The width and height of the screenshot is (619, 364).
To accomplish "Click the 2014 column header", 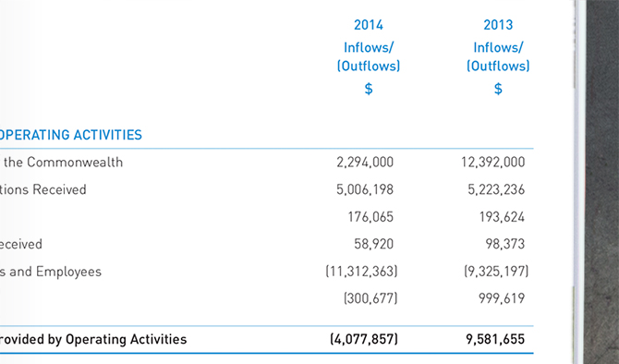I will (x=369, y=25).
